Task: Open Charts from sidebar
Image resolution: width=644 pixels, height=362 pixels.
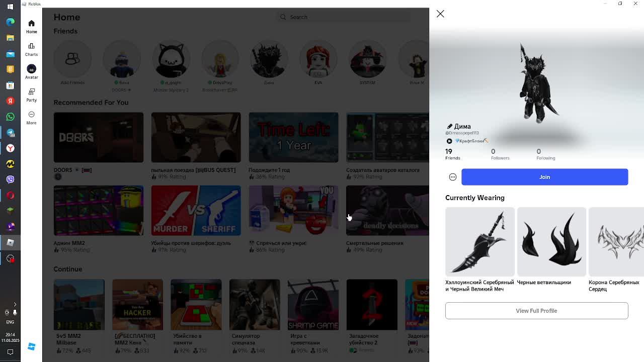Action: [31, 49]
